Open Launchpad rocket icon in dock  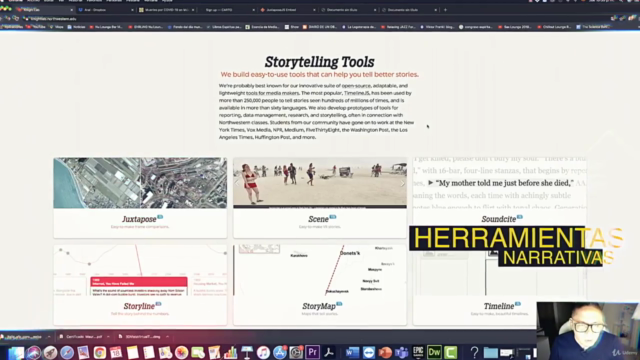click(x=51, y=353)
